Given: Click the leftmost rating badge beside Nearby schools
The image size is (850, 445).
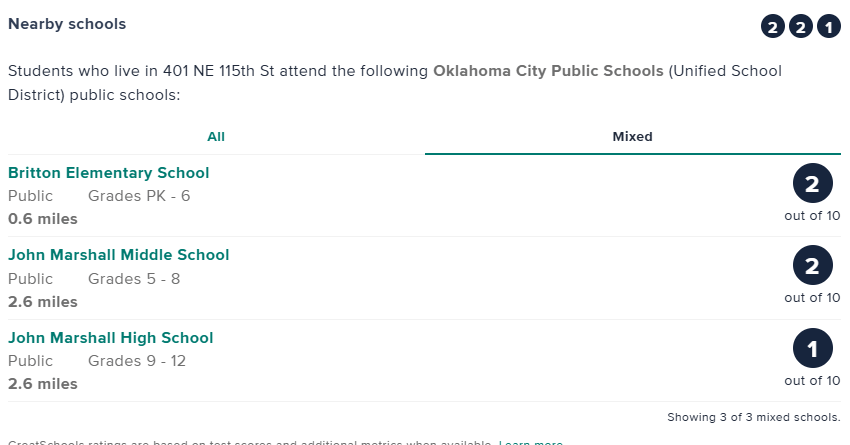Looking at the screenshot, I should [x=773, y=27].
